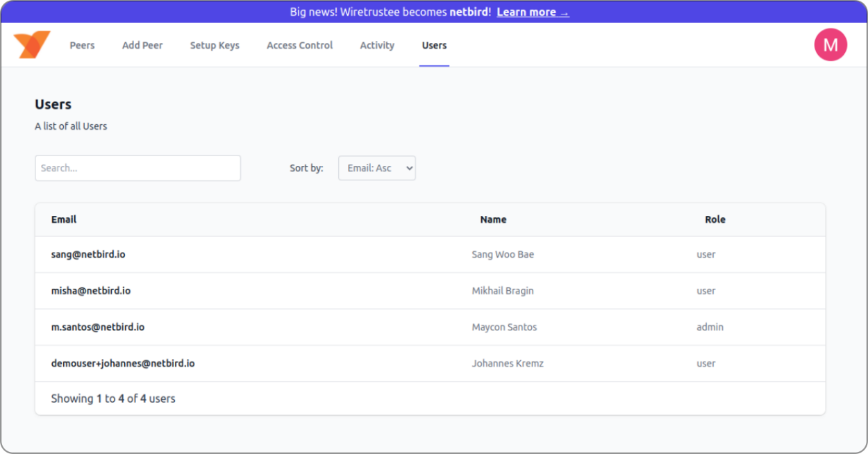Image resolution: width=868 pixels, height=454 pixels.
Task: Go to the Add Peer tab
Action: pos(142,45)
